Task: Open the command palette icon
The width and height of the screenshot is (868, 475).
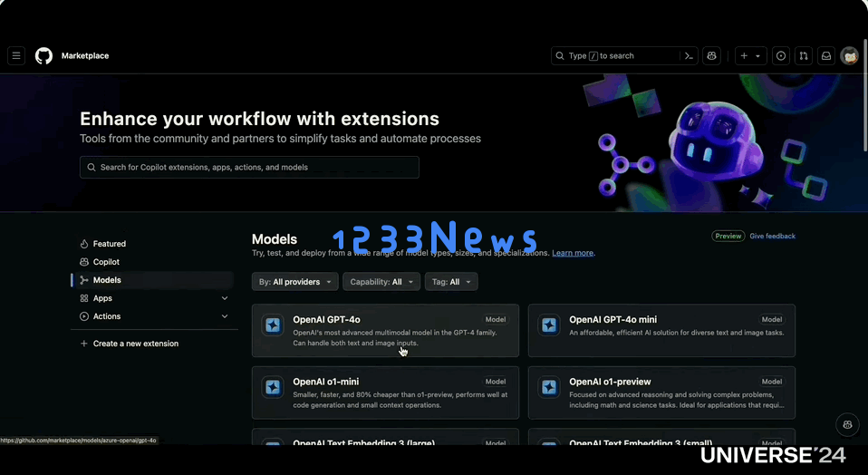Action: coord(689,56)
